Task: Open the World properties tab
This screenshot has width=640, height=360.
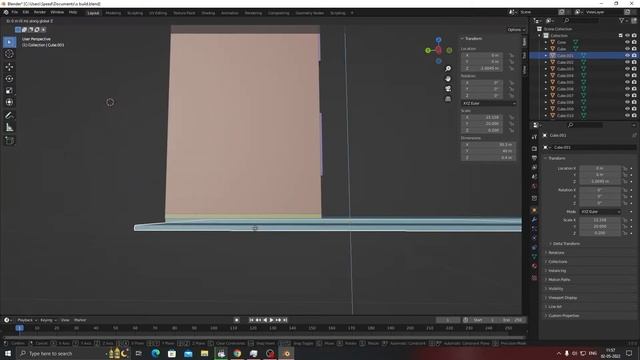Action: 534,186
